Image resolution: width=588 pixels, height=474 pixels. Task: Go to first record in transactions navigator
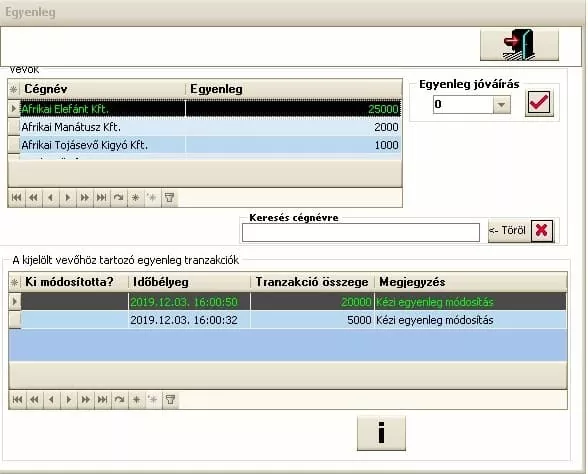pyautogui.click(x=17, y=400)
